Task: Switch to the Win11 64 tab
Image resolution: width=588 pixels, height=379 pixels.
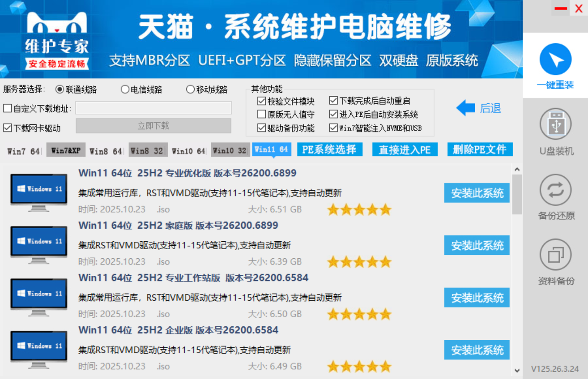Action: pos(271,149)
